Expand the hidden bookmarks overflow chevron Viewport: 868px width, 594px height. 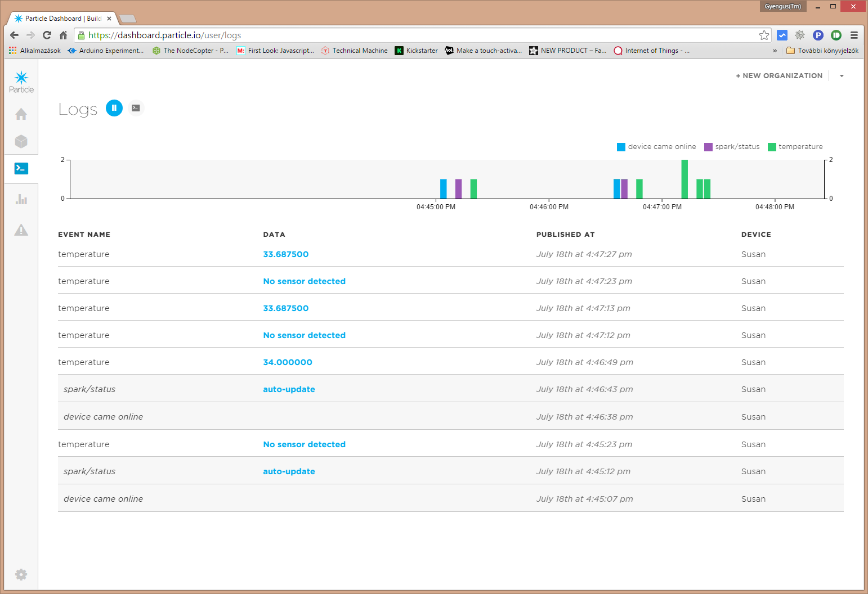point(775,51)
